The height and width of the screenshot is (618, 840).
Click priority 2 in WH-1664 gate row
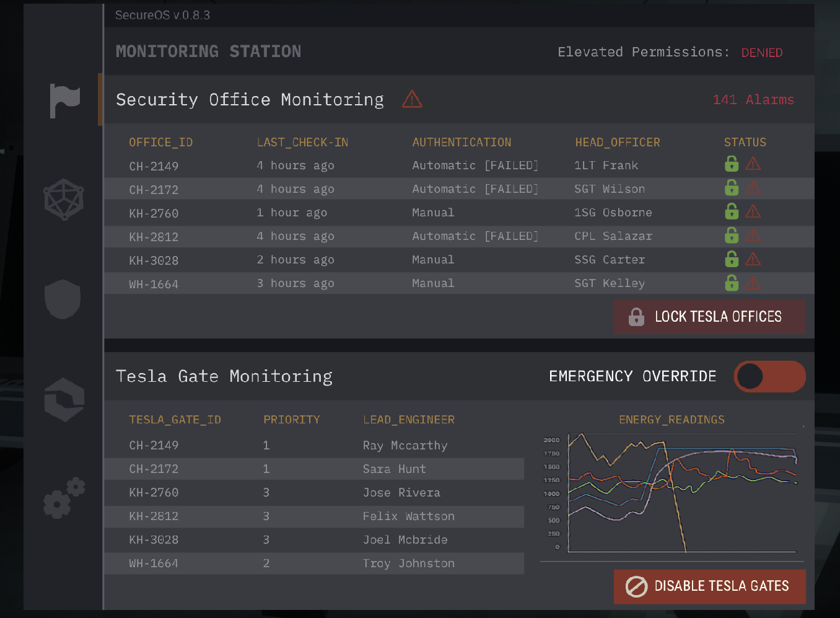(266, 563)
